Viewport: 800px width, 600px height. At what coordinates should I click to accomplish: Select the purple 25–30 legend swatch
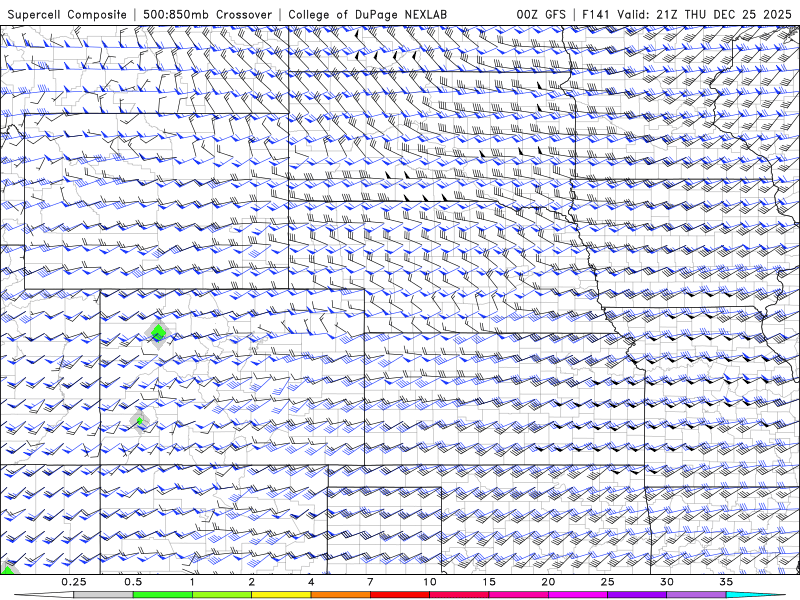(x=637, y=595)
